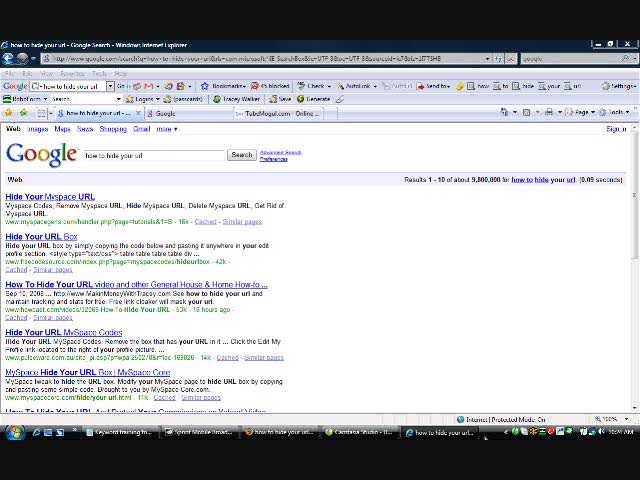Click the Tracey Walker identity button

pos(236,99)
